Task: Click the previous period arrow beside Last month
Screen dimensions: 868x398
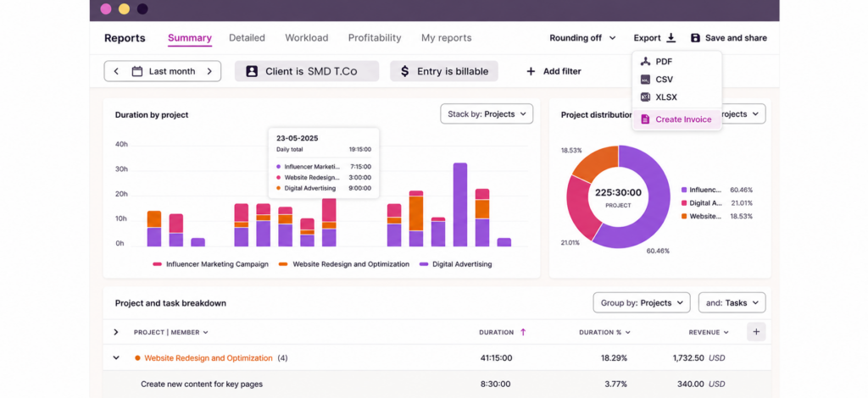Action: (116, 71)
